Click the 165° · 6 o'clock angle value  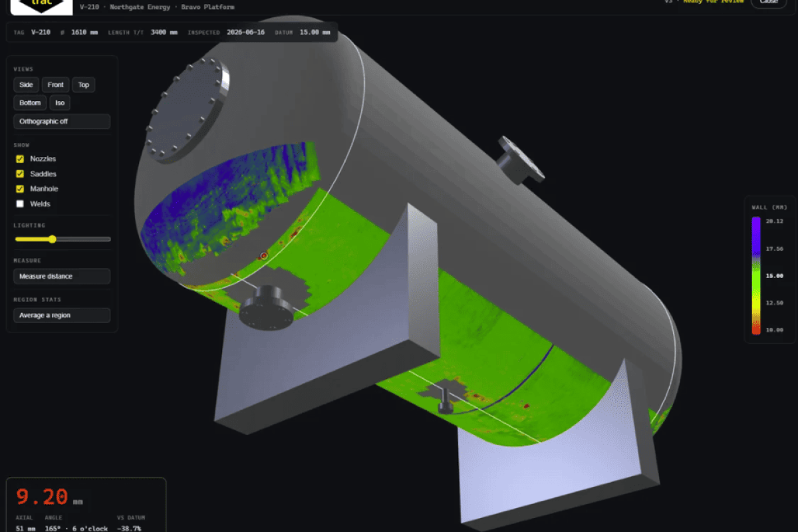[x=76, y=529]
